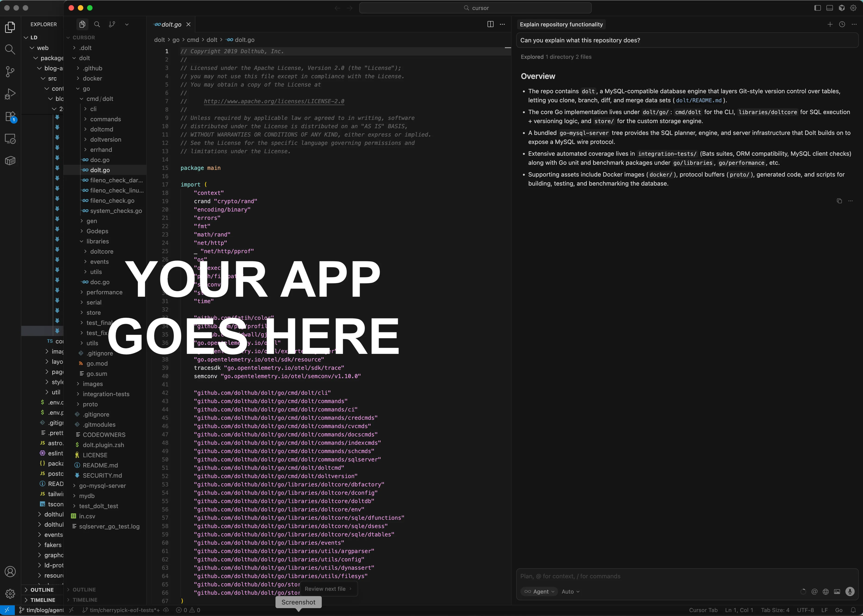Viewport: 863px width, 616px height.
Task: Expand the integration-tests folder
Action: [106, 394]
